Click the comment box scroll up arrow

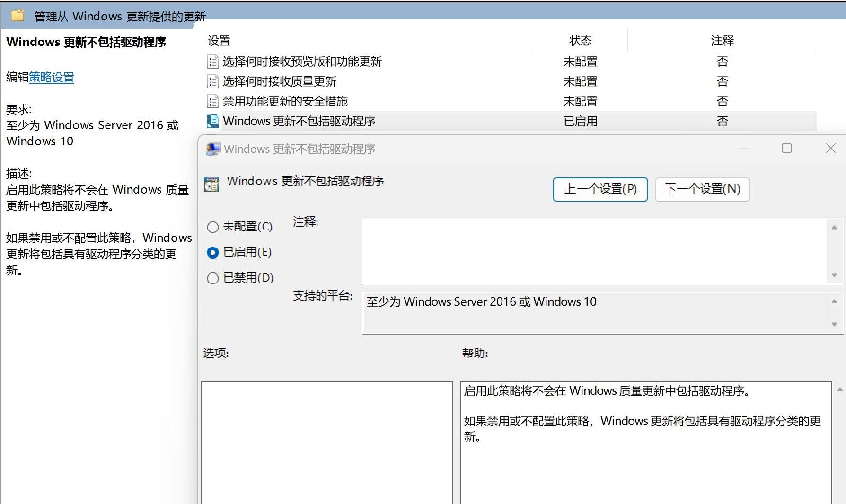[x=834, y=228]
